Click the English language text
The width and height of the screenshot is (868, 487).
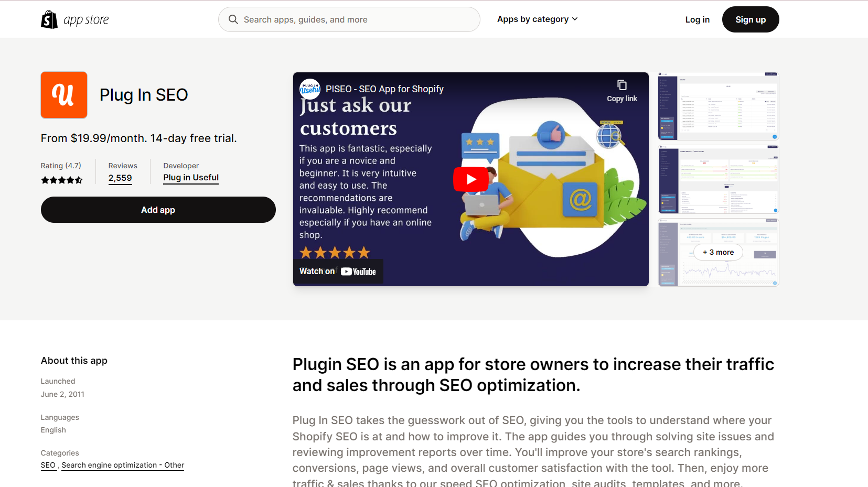53,430
